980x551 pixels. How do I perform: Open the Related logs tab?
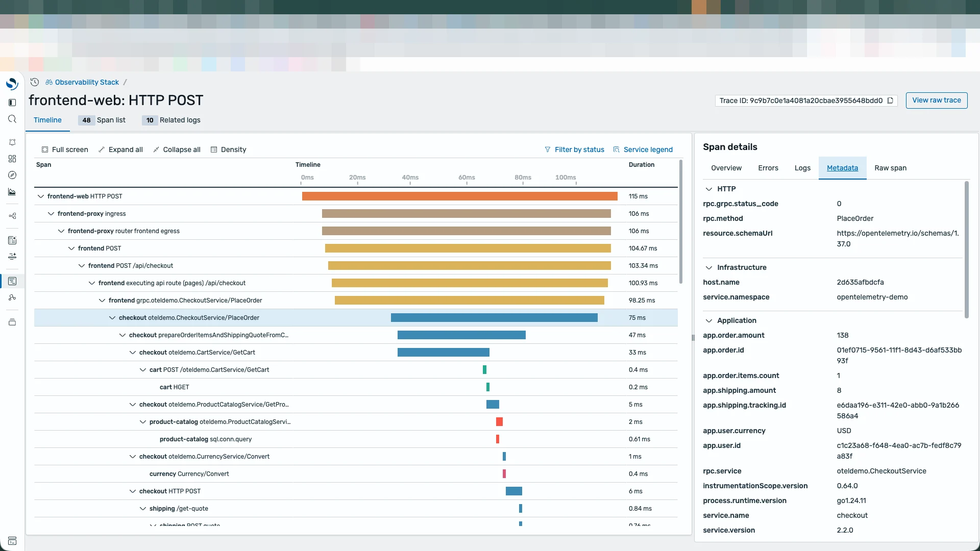[x=171, y=120]
